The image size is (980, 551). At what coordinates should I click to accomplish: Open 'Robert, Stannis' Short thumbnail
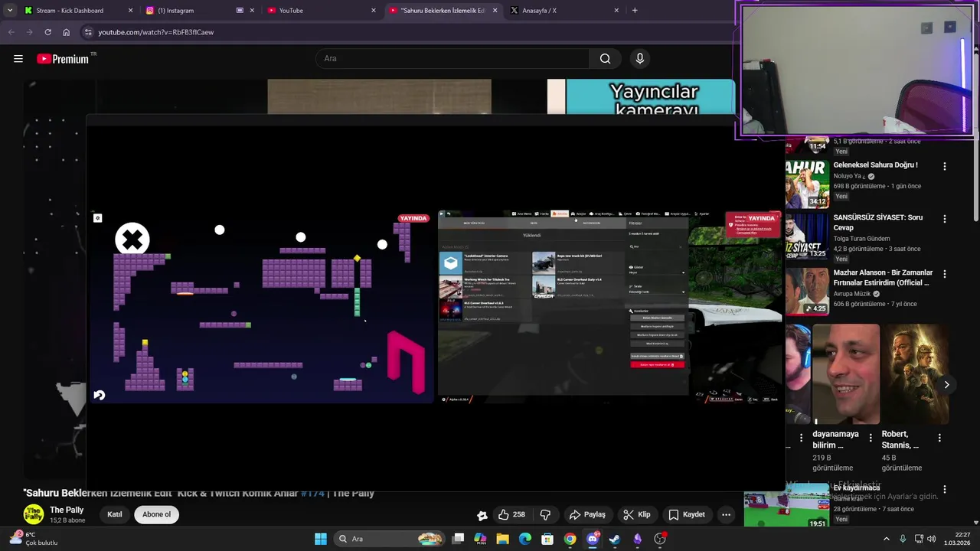[x=916, y=374]
